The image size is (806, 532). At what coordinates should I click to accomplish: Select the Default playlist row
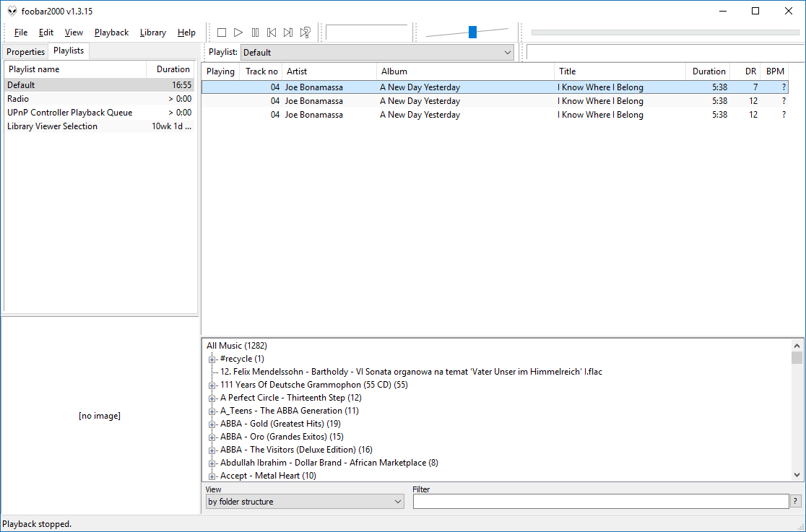[x=99, y=85]
